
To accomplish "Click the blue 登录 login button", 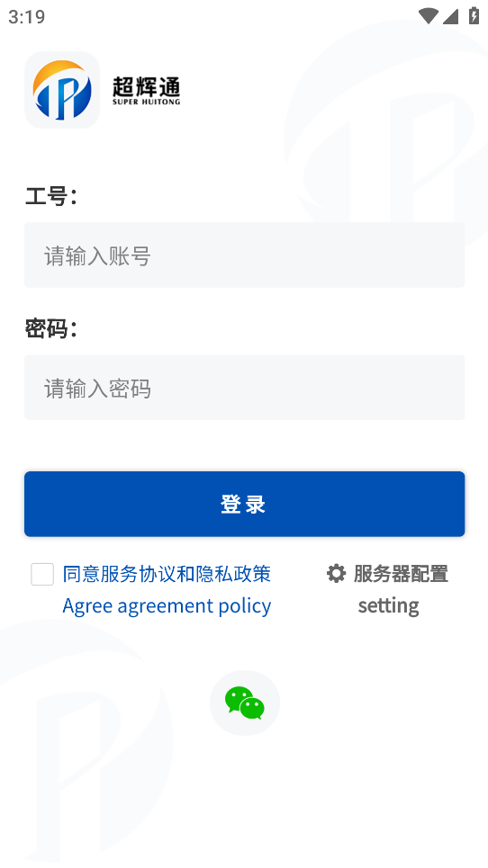I will [244, 504].
